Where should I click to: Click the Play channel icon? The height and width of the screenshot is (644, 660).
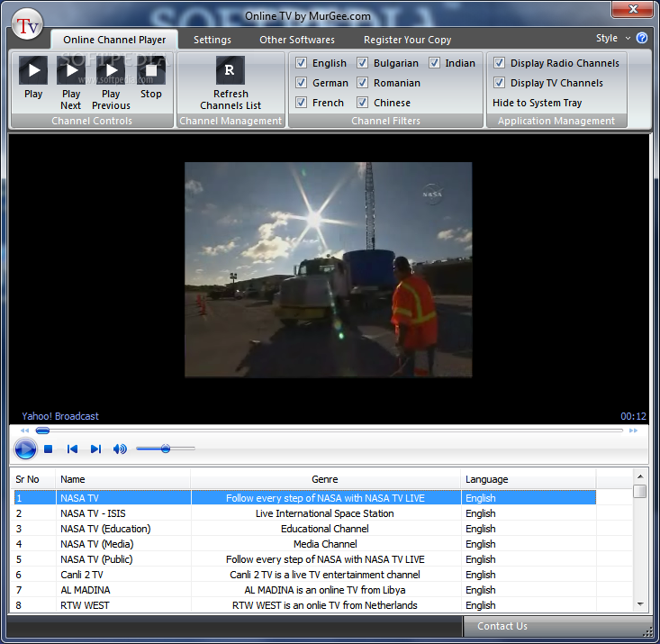pyautogui.click(x=33, y=70)
